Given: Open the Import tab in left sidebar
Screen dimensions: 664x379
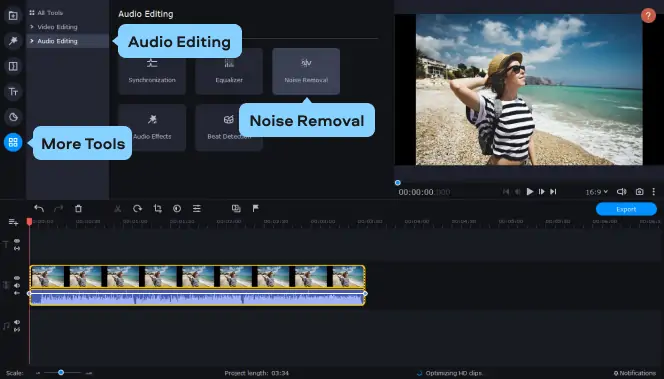Looking at the screenshot, I should pyautogui.click(x=13, y=16).
